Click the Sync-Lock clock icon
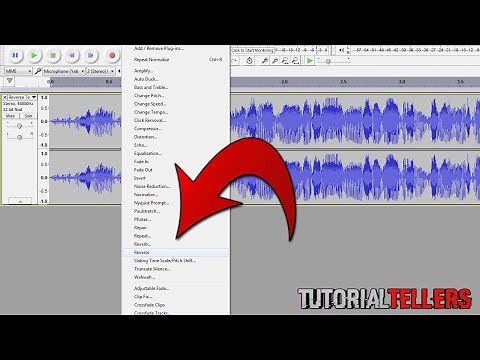Viewport: 480px width, 360px height. click(249, 60)
